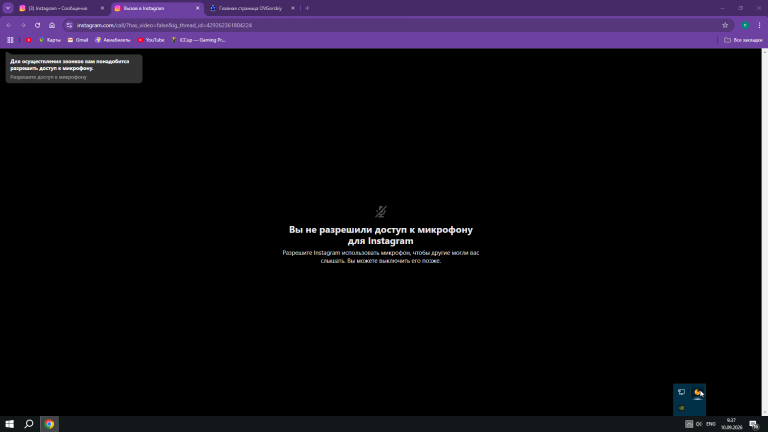Switch the ENG input language
768x432 pixels.
click(711, 424)
